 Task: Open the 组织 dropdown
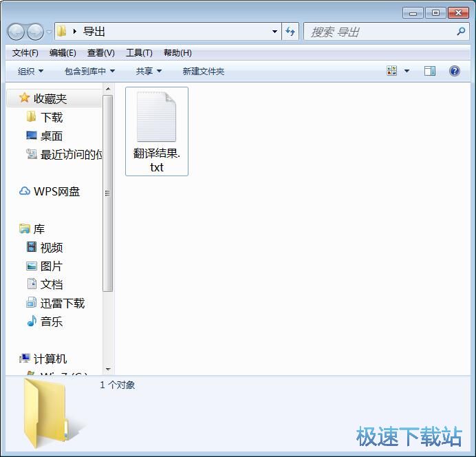coord(30,72)
